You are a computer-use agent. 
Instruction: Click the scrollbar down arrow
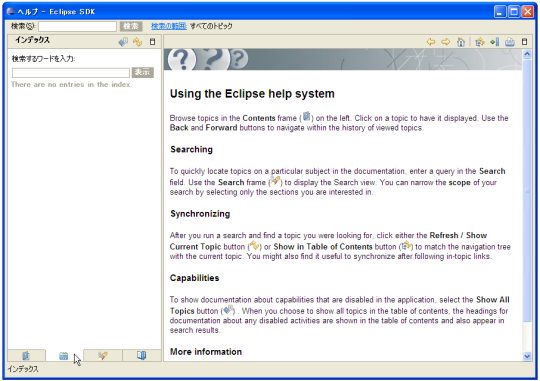click(527, 357)
